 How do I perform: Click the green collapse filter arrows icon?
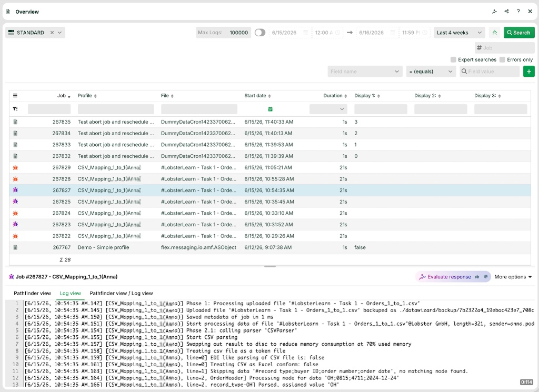tap(494, 33)
